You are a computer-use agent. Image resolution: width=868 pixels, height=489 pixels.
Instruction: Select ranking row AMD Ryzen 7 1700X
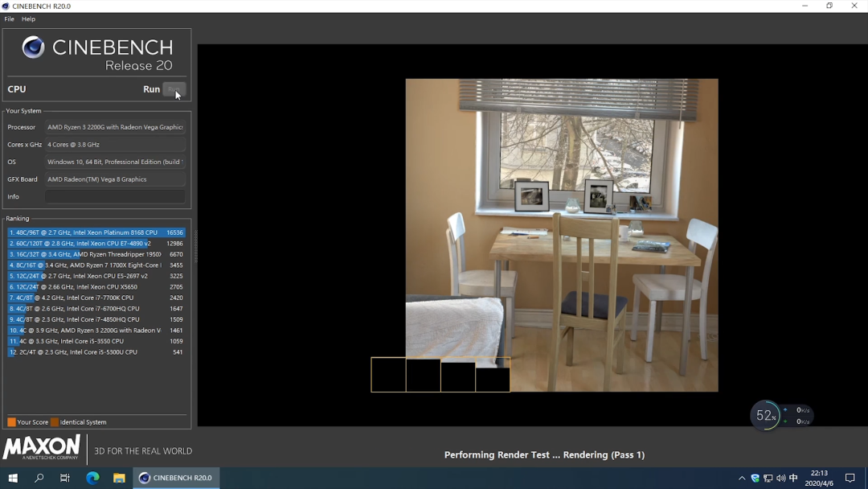[96, 265]
